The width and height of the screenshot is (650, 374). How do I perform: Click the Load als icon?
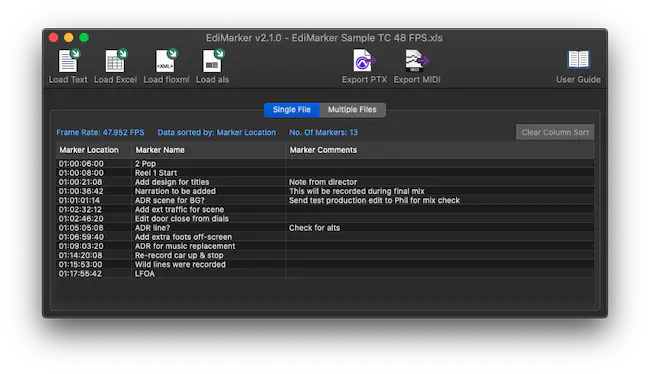[x=213, y=61]
